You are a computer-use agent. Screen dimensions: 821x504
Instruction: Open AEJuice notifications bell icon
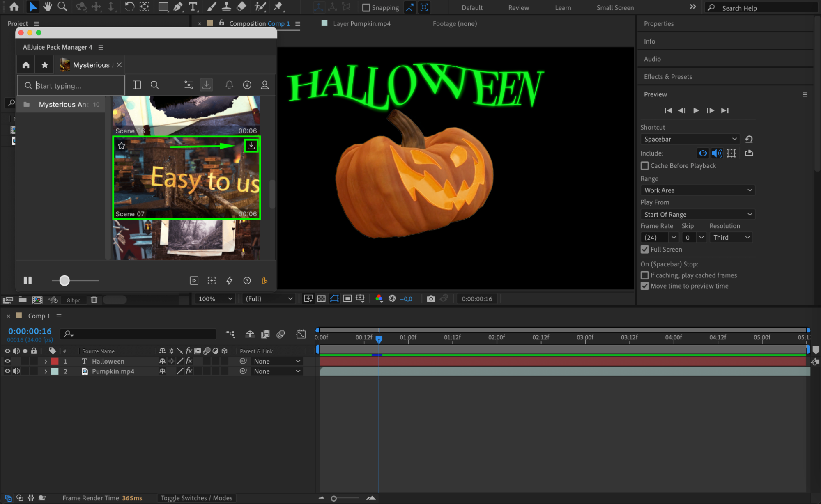coord(229,85)
